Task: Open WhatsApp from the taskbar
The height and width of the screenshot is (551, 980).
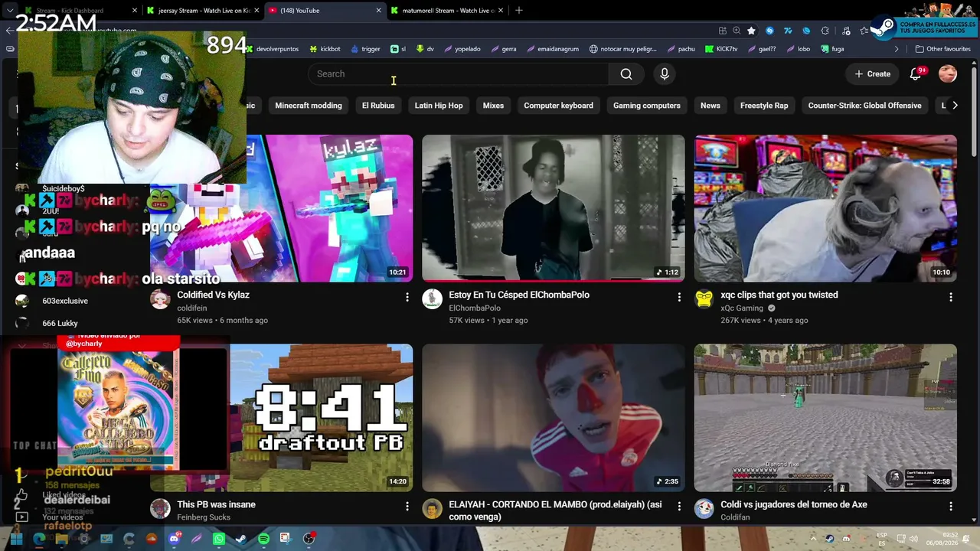Action: tap(219, 539)
